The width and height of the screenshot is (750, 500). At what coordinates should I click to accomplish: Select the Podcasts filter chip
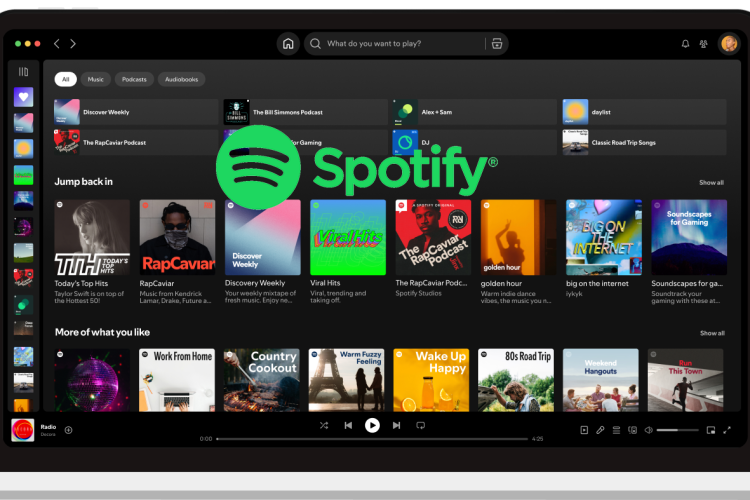pyautogui.click(x=134, y=79)
